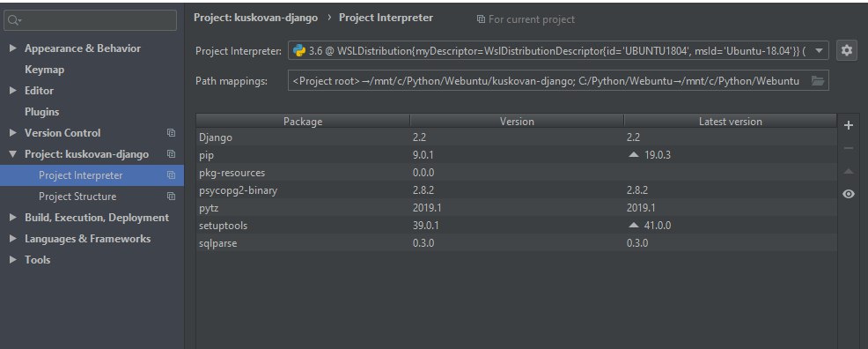Click copy icon beside Project Structure
The width and height of the screenshot is (868, 349).
coord(171,197)
